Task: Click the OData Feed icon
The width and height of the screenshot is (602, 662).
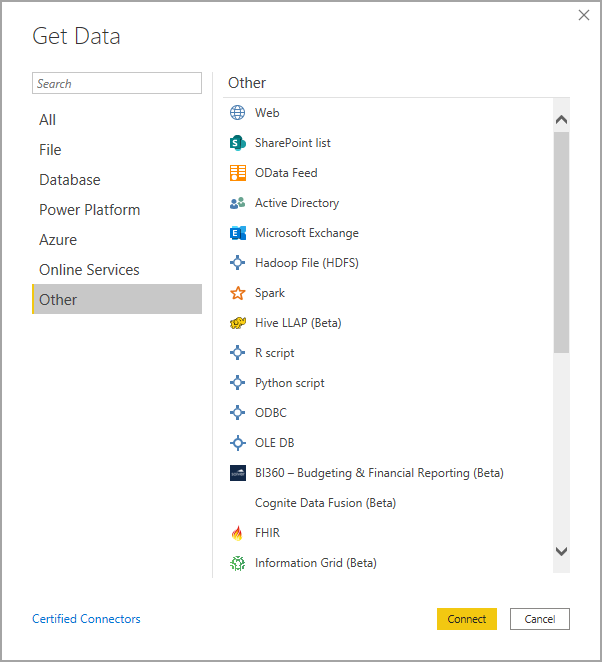Action: coord(237,173)
